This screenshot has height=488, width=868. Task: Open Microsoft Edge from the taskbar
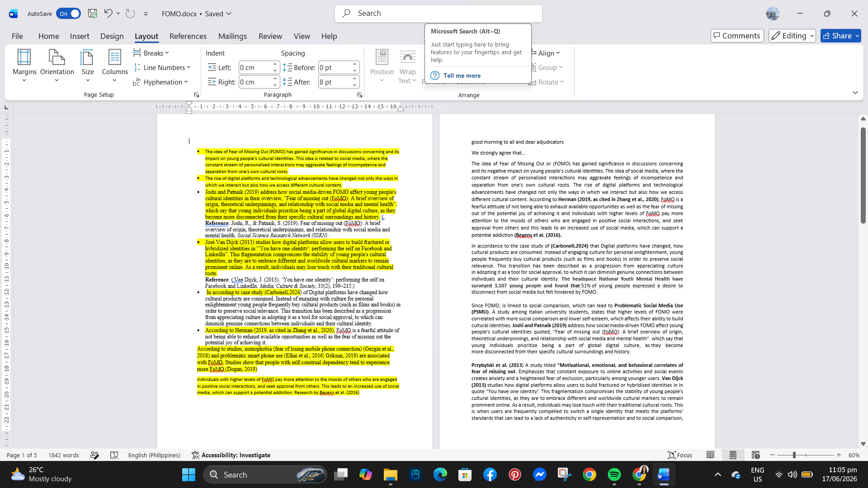(x=440, y=475)
